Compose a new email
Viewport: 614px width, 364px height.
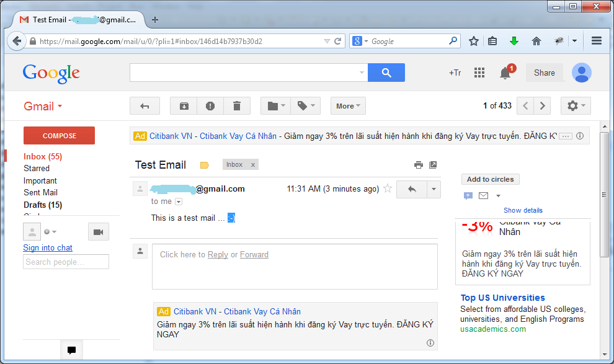59,135
